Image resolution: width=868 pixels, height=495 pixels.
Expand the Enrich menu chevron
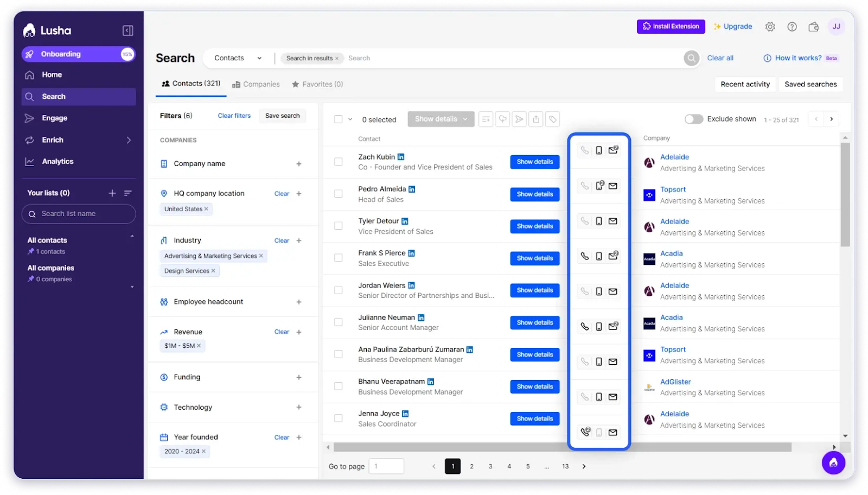[129, 140]
